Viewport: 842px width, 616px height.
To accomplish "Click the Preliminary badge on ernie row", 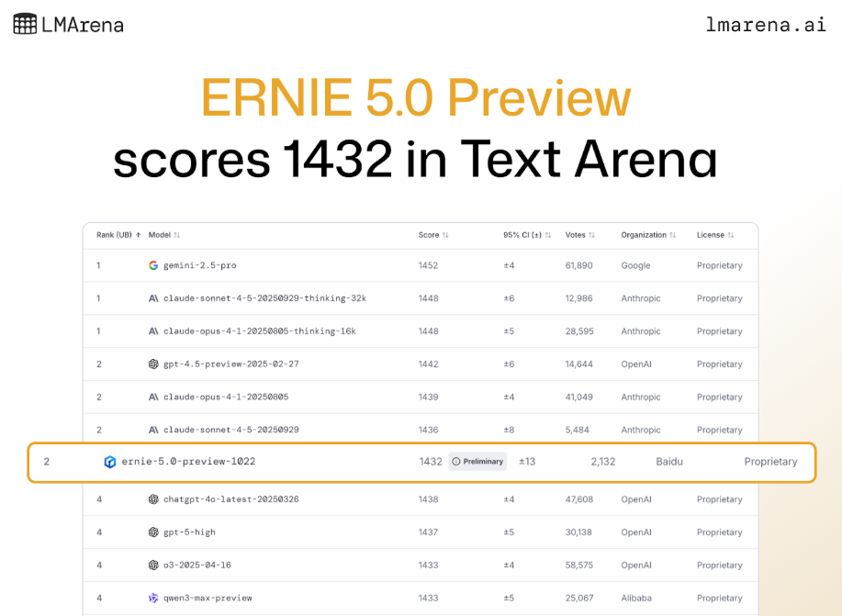I will tap(477, 462).
